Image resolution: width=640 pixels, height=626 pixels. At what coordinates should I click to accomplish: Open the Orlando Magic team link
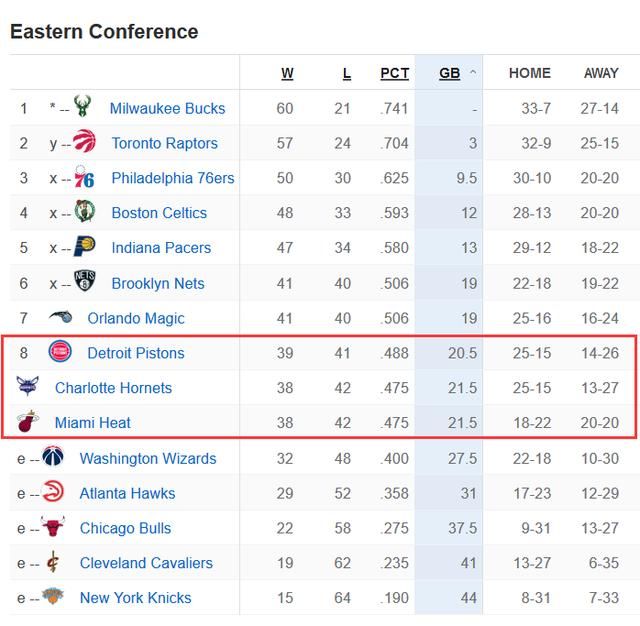pyautogui.click(x=136, y=318)
